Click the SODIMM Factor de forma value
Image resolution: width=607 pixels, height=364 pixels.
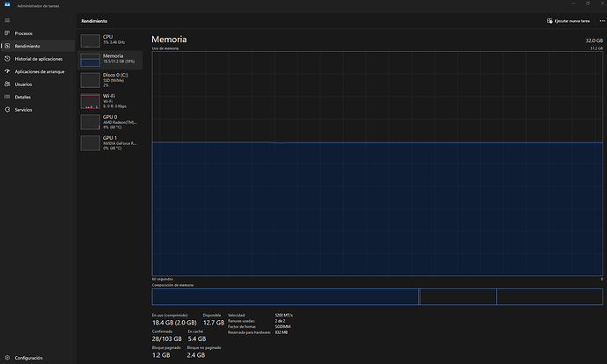click(282, 326)
